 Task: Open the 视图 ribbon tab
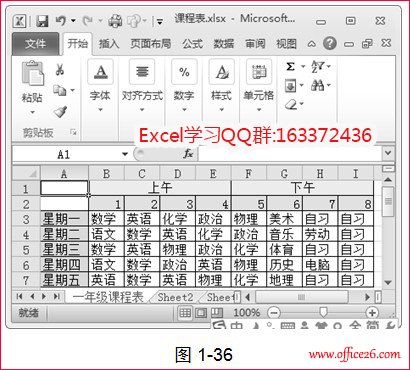[x=286, y=44]
